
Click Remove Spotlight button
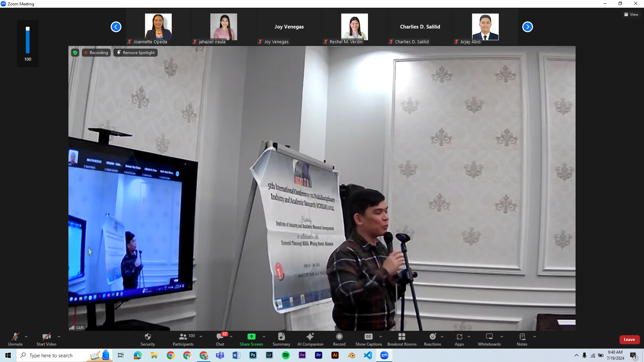[136, 53]
